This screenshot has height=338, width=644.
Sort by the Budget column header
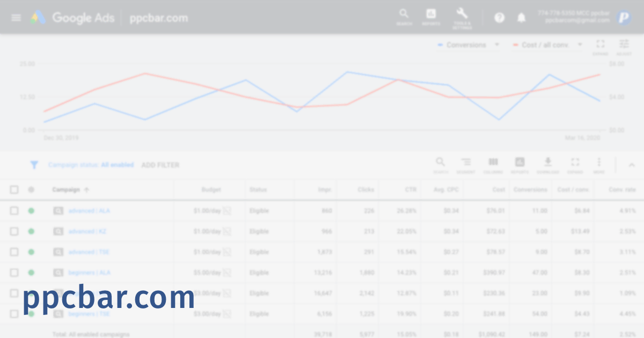pyautogui.click(x=211, y=189)
